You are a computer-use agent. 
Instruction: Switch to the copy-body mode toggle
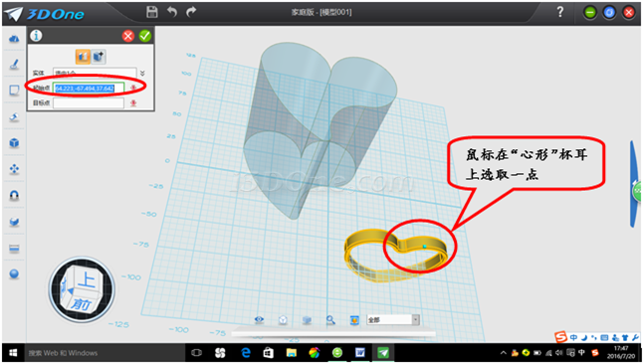[x=99, y=56]
